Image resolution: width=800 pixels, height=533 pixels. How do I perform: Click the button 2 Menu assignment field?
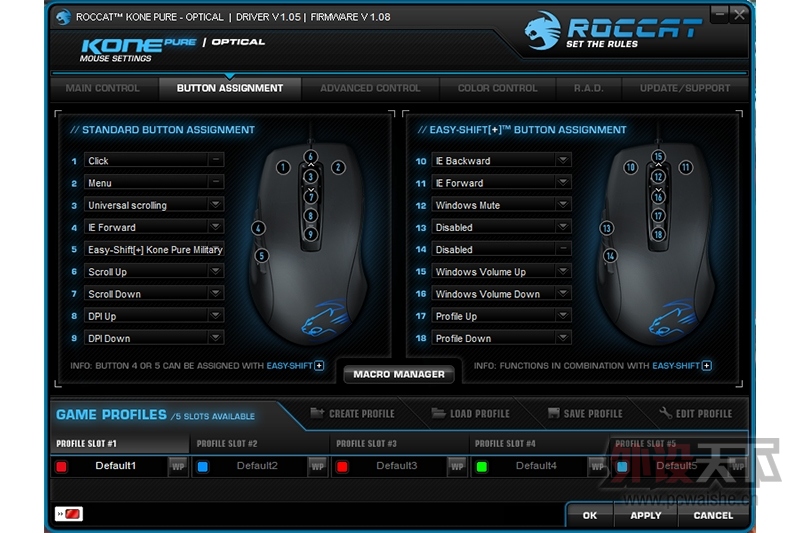point(154,183)
